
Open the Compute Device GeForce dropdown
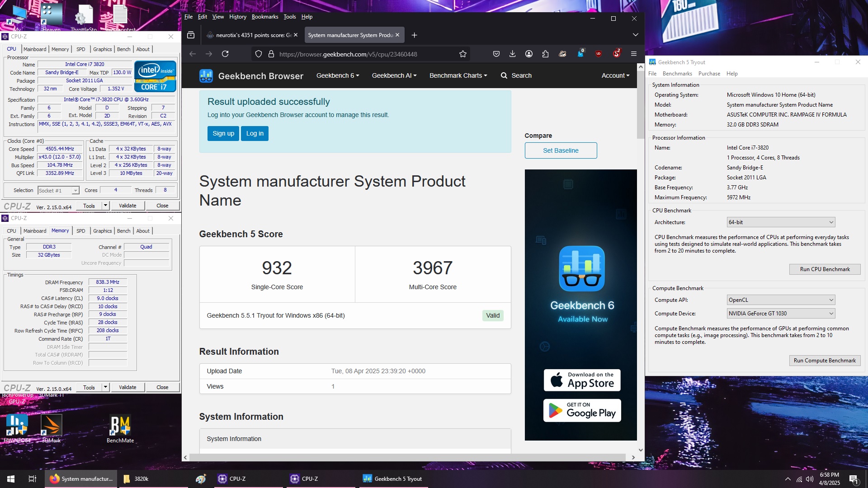[781, 314]
